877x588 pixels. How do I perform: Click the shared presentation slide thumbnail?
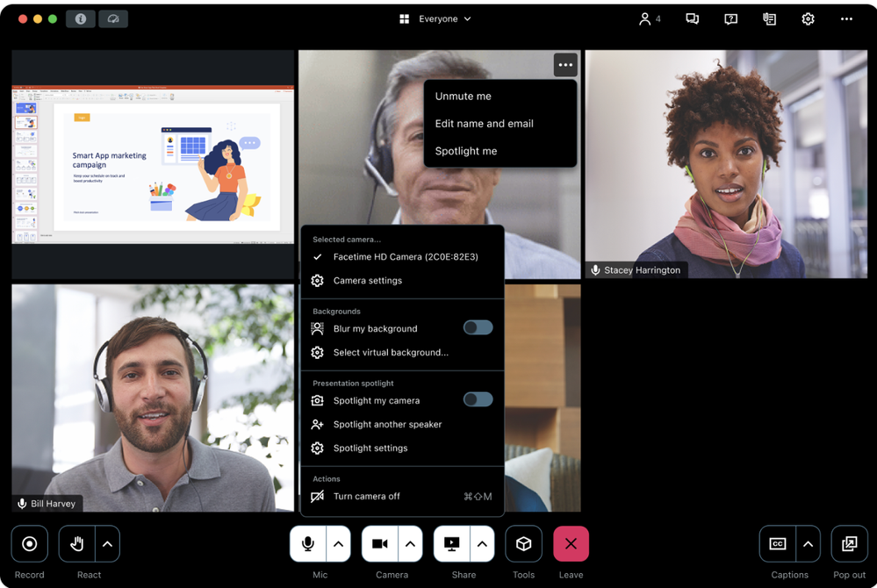[x=153, y=164]
